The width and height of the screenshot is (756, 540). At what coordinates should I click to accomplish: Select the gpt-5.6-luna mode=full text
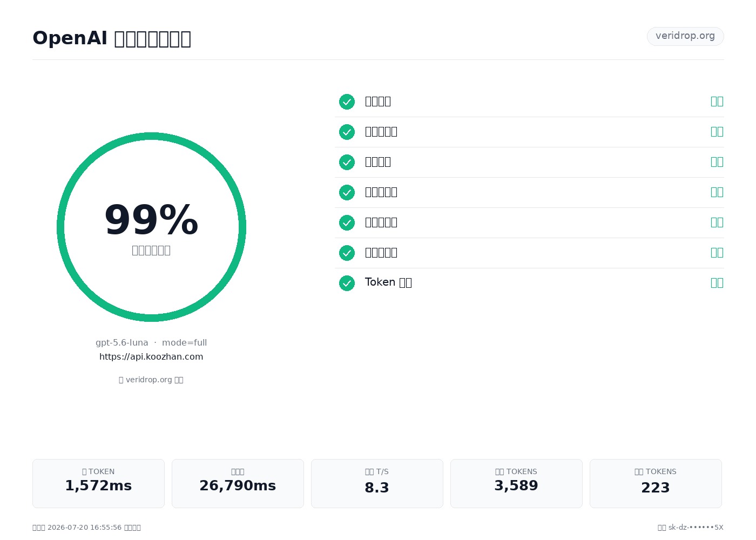151,343
